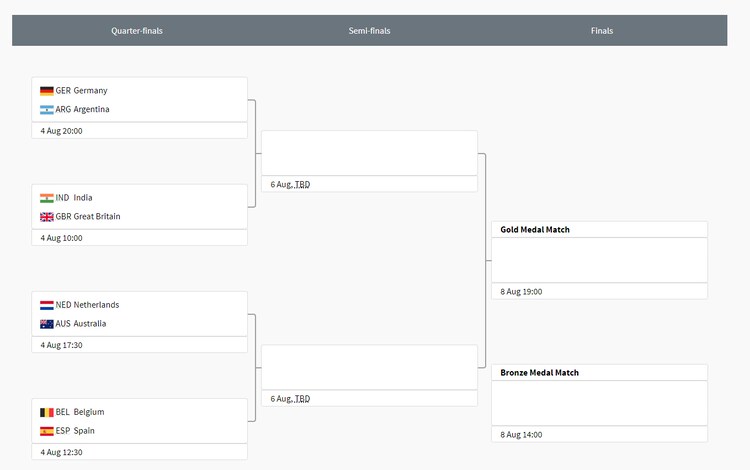
Task: Click the Australia flag icon
Action: 46,324
